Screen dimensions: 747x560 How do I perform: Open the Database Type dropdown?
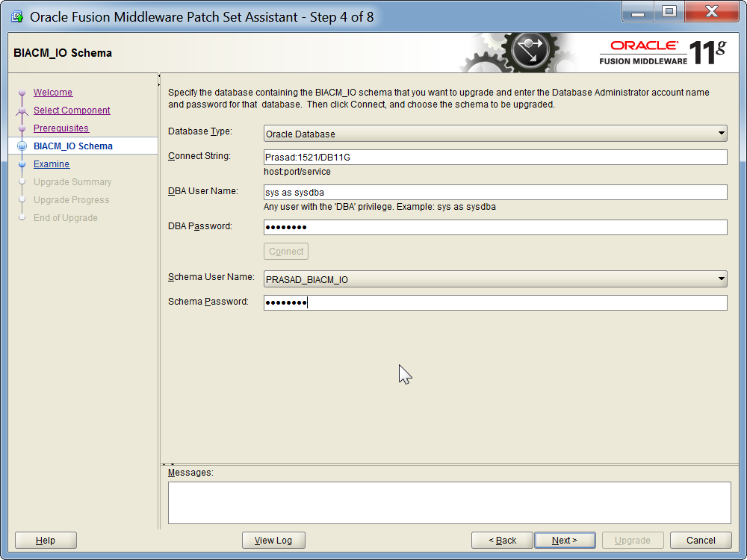point(495,134)
